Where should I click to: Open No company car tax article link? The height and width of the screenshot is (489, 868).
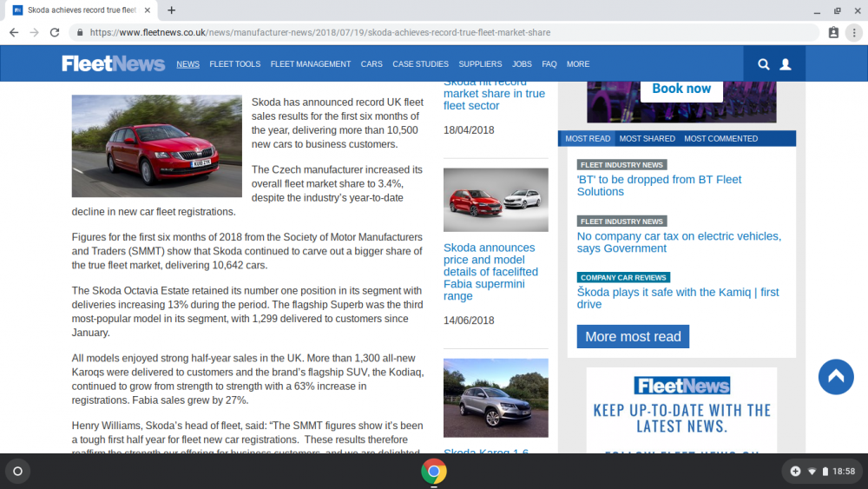[679, 242]
